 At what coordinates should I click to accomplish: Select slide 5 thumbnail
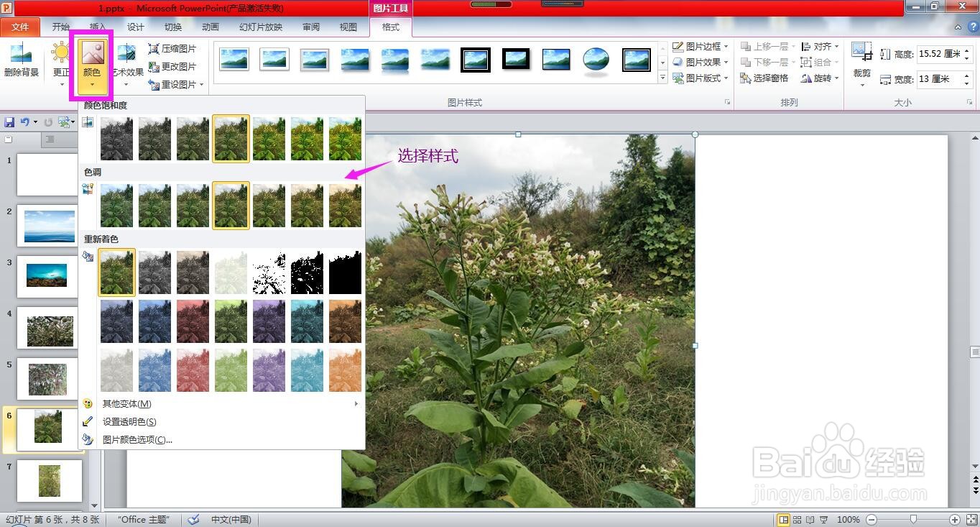click(x=47, y=379)
